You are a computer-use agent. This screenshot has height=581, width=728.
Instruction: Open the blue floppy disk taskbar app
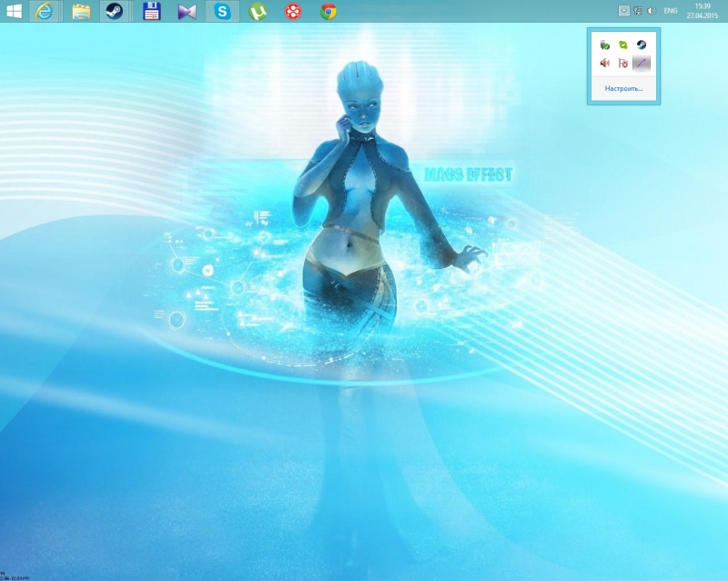(x=151, y=11)
